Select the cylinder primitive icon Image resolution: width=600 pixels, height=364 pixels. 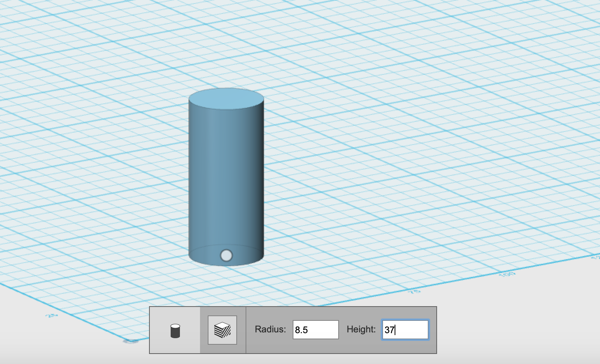[175, 331]
